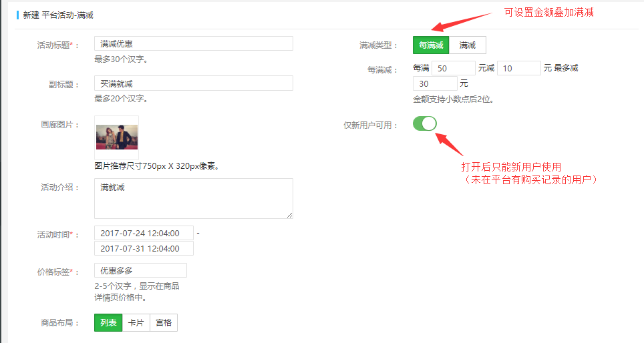
Task: Click the 价格标签 input field
Action: coord(140,270)
